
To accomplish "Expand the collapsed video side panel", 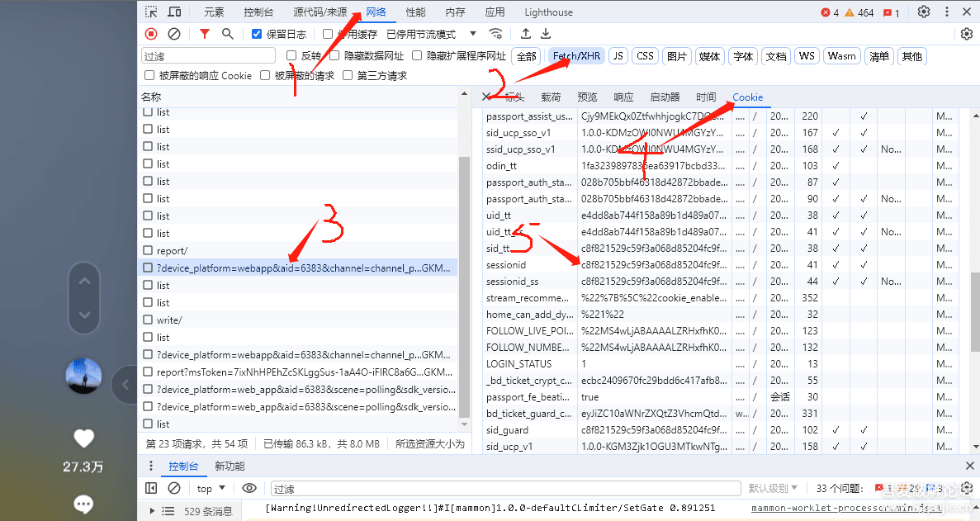I will pyautogui.click(x=125, y=385).
